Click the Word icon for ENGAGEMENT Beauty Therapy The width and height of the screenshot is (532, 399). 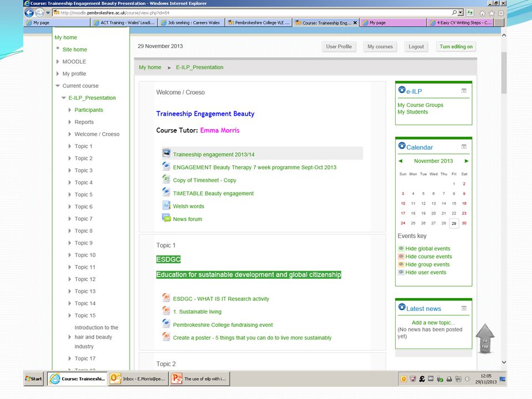pyautogui.click(x=166, y=166)
